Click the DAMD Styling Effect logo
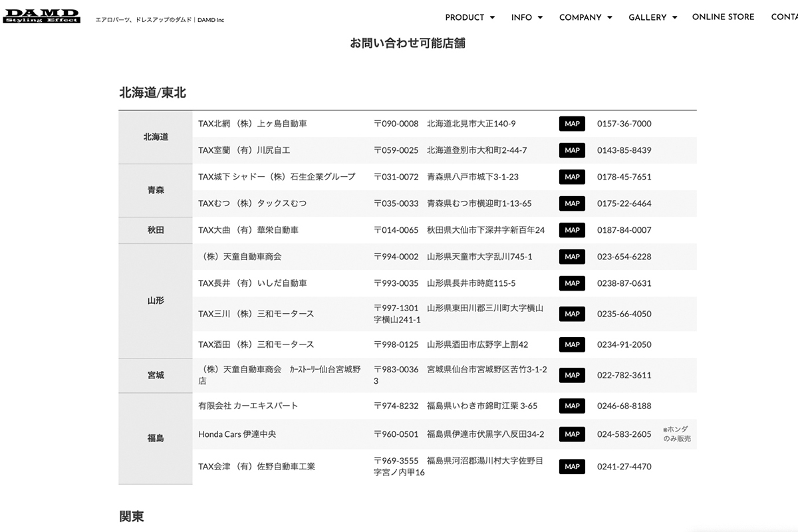 click(41, 17)
